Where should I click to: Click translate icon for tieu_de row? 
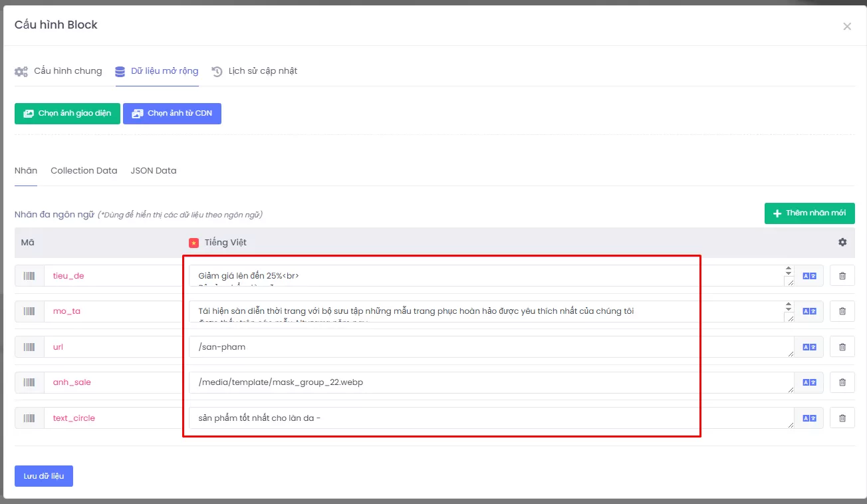coord(809,276)
